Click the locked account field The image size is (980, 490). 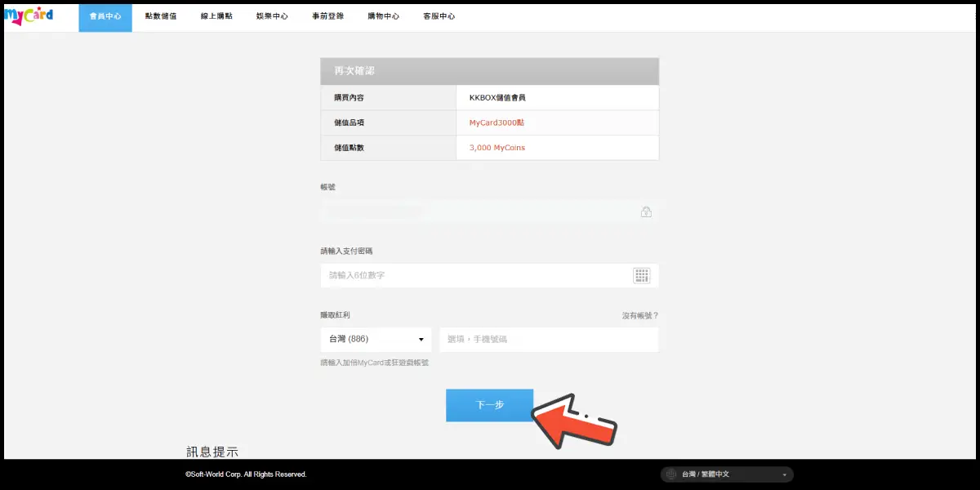[489, 212]
